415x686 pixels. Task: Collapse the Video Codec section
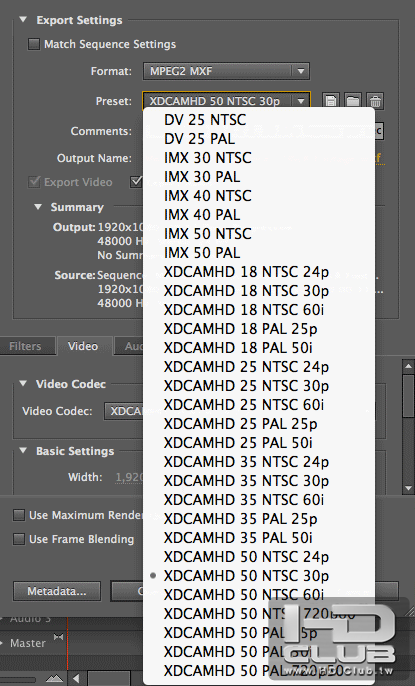(23, 384)
